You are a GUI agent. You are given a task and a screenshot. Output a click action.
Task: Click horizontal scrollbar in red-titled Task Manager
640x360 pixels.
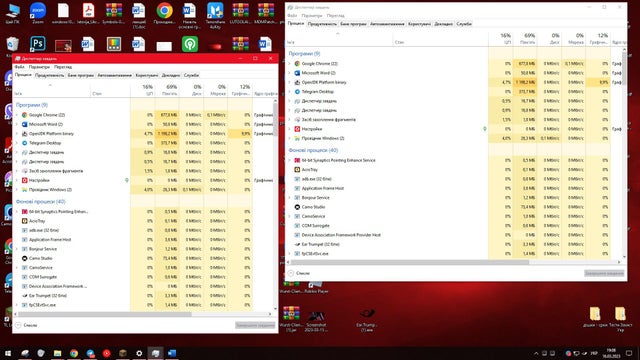tap(104, 314)
